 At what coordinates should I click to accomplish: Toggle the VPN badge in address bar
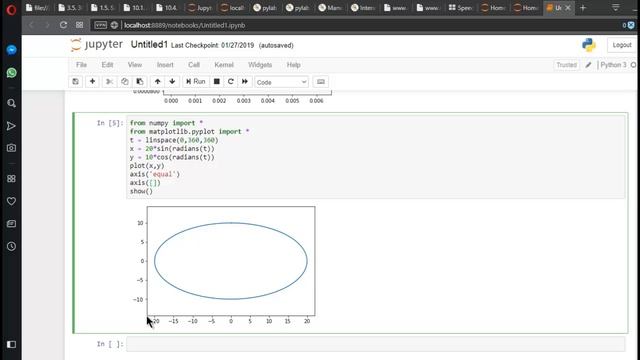100,25
